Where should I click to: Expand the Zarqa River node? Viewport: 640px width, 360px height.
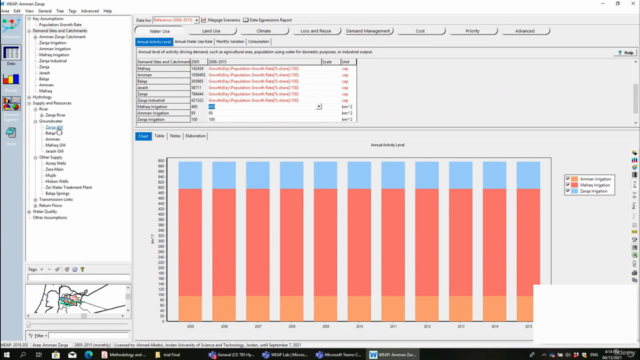42,115
